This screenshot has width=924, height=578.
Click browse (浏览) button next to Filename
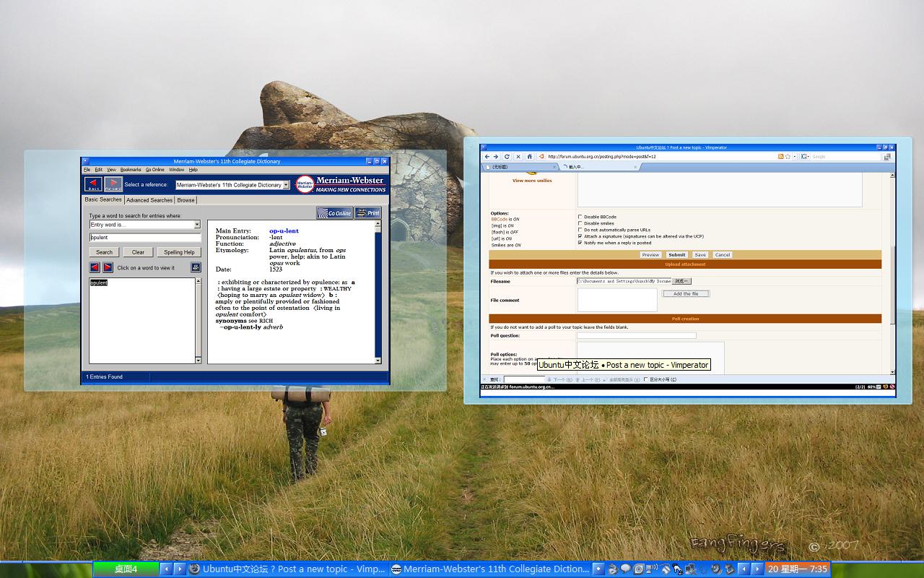pos(681,281)
